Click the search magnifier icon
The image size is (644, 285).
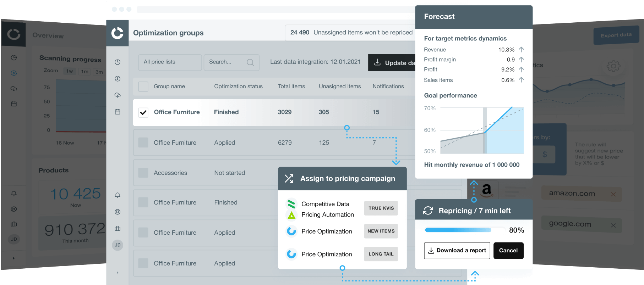click(250, 62)
